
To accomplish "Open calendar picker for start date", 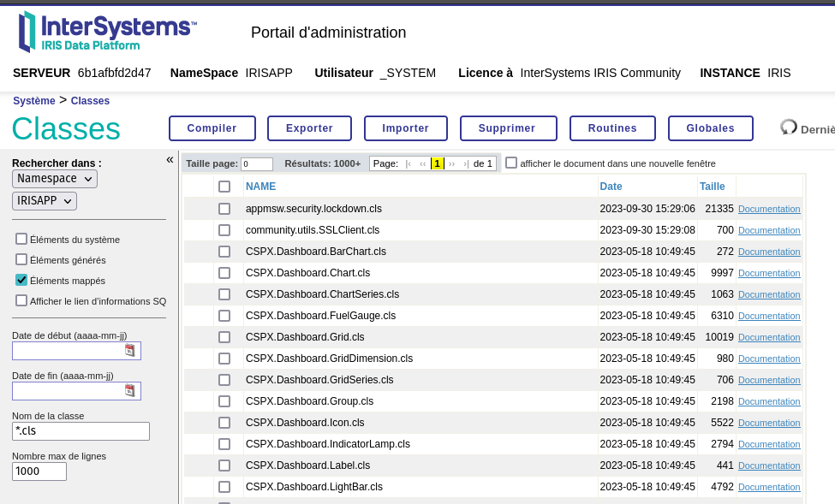I will click(x=130, y=350).
